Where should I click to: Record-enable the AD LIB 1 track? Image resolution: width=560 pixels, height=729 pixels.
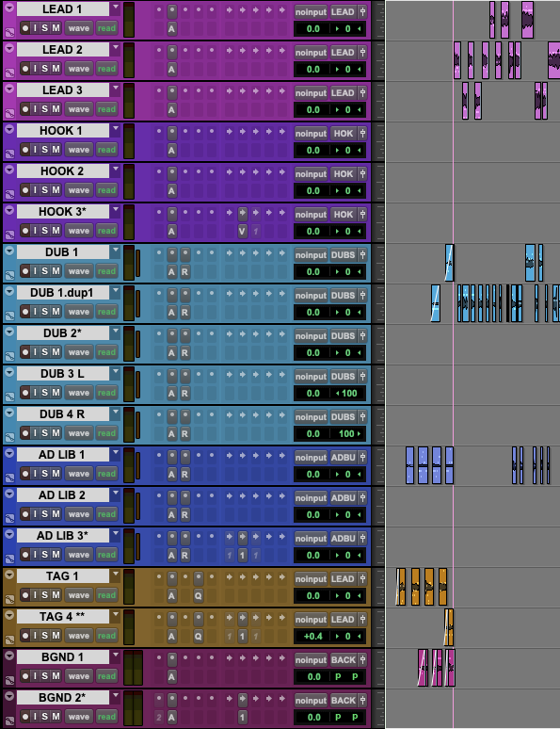click(25, 474)
